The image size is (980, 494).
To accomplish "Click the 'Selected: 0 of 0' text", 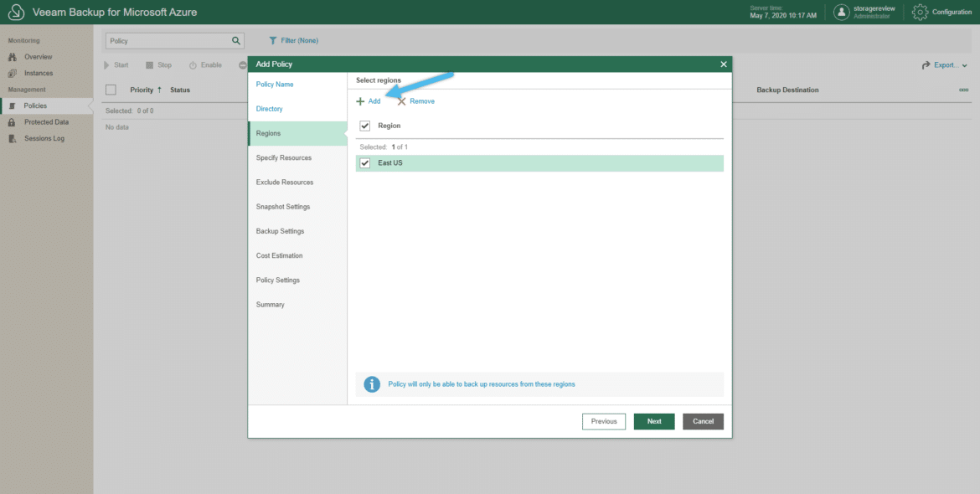I will pyautogui.click(x=129, y=111).
